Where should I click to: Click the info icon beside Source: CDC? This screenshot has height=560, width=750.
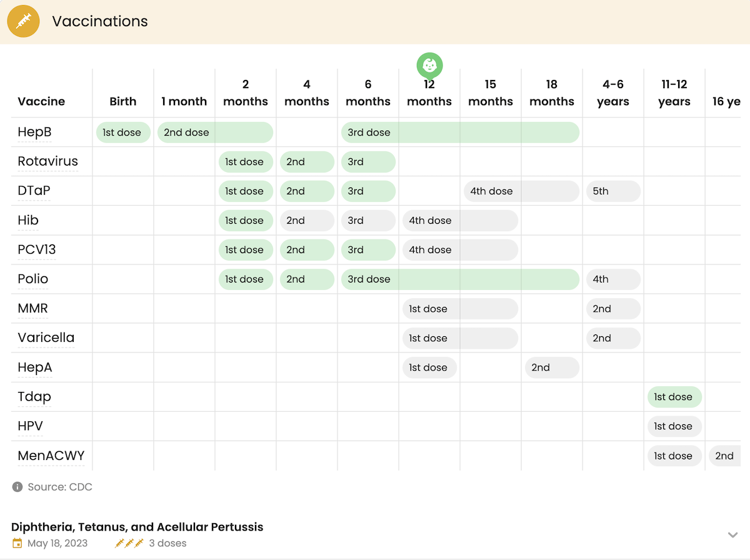17,487
